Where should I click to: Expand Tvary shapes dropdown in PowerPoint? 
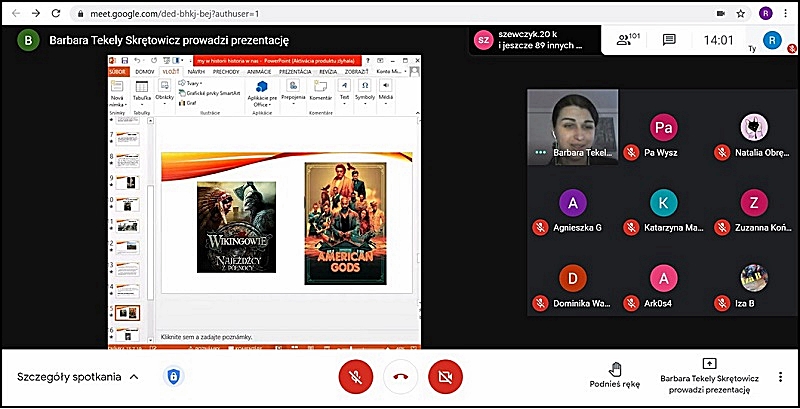pos(190,83)
